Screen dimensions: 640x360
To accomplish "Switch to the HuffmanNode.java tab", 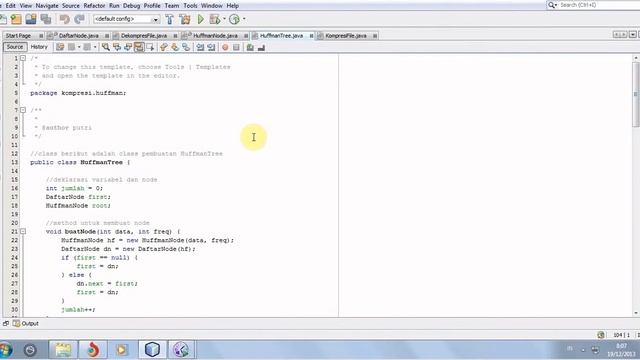I will coord(215,36).
